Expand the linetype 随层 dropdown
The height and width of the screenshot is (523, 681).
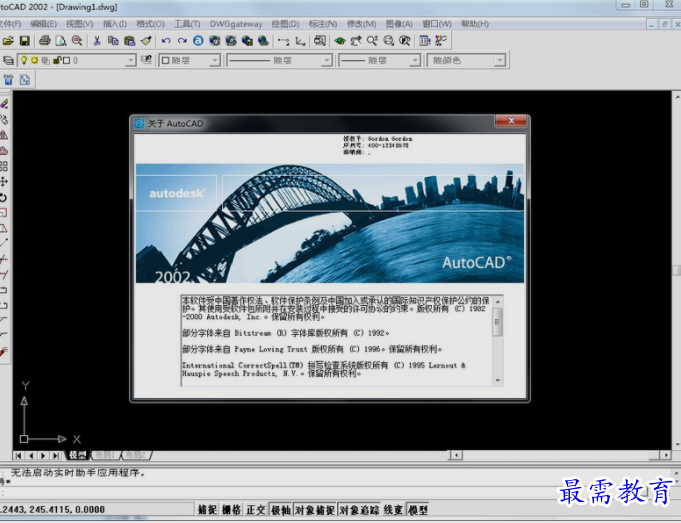click(327, 60)
